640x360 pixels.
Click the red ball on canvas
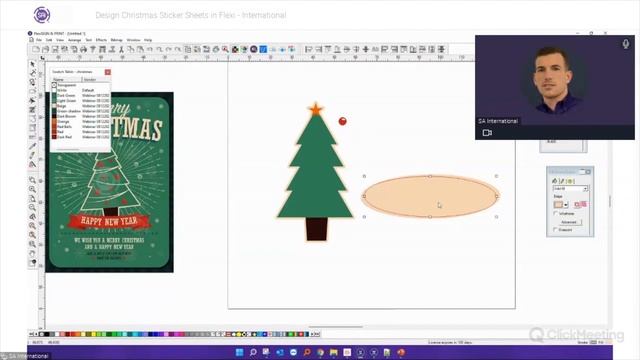point(342,121)
